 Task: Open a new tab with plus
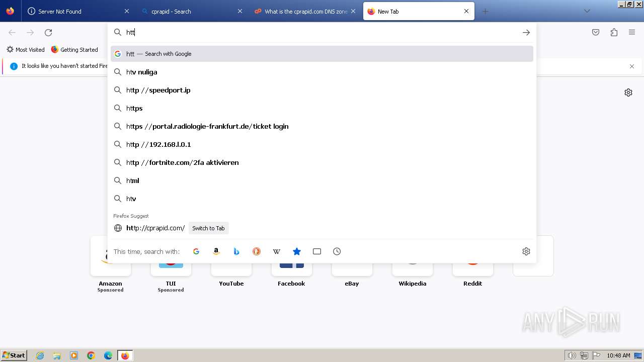485,11
